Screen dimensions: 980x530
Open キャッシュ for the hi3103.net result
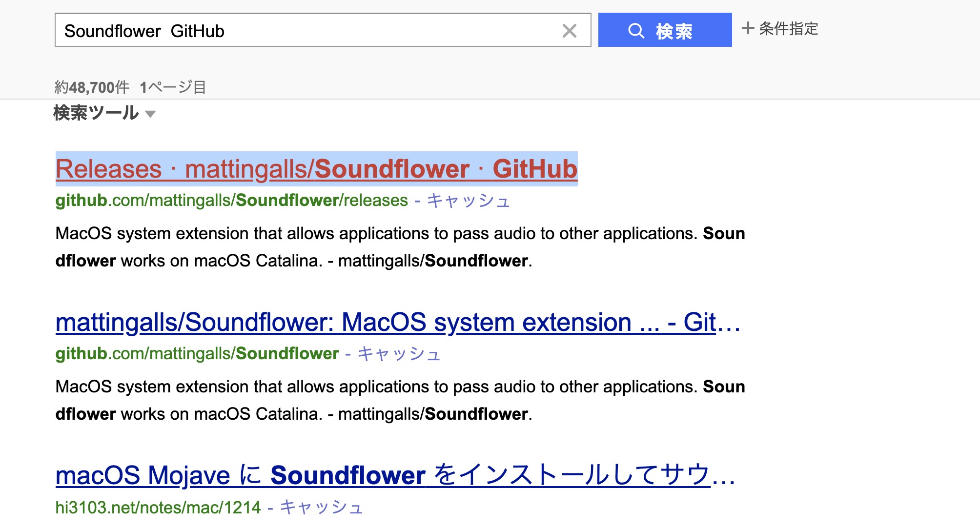click(x=321, y=508)
